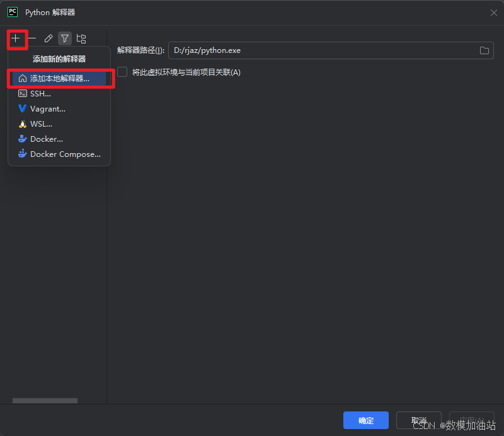Select Docker... from the menu
This screenshot has height=436, width=504.
[x=46, y=139]
